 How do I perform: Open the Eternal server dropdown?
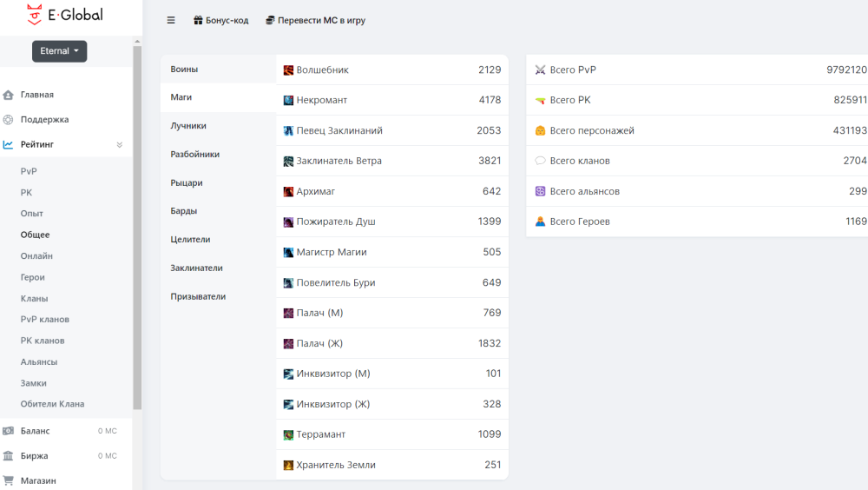[x=59, y=51]
